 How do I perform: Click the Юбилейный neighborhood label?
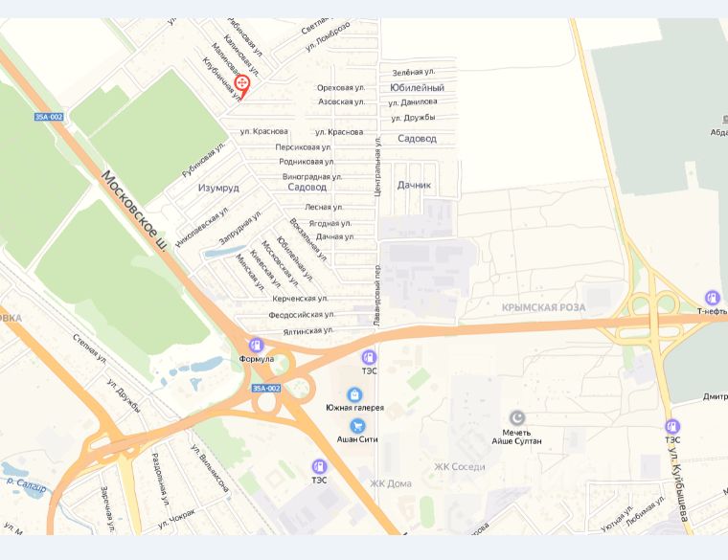tap(417, 88)
